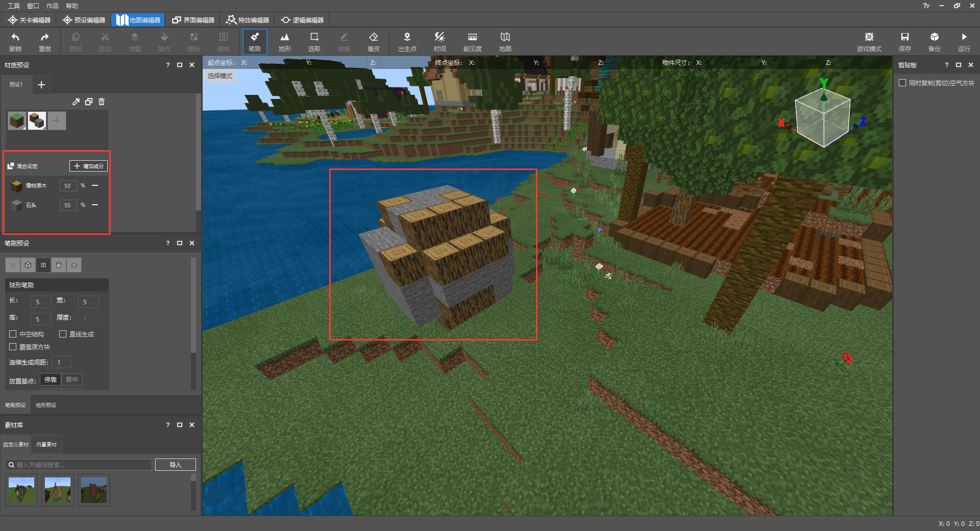Remove the 石头 component with minus
980x531 pixels.
pos(95,205)
